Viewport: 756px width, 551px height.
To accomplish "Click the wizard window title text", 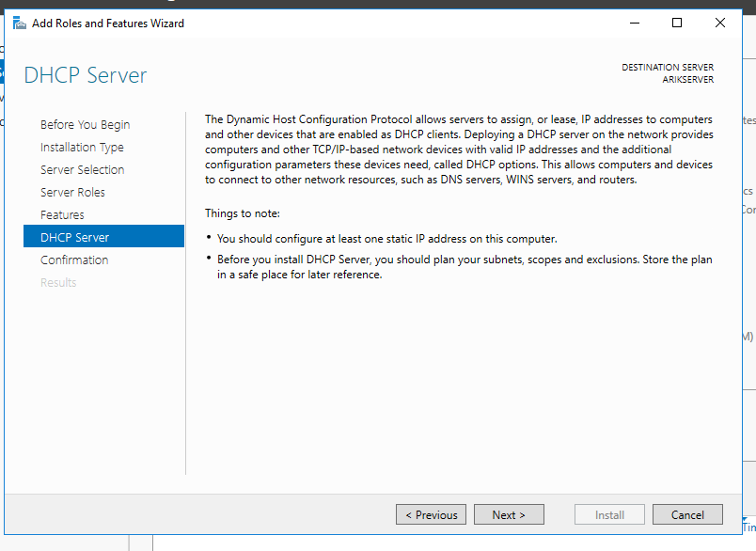I will (108, 24).
